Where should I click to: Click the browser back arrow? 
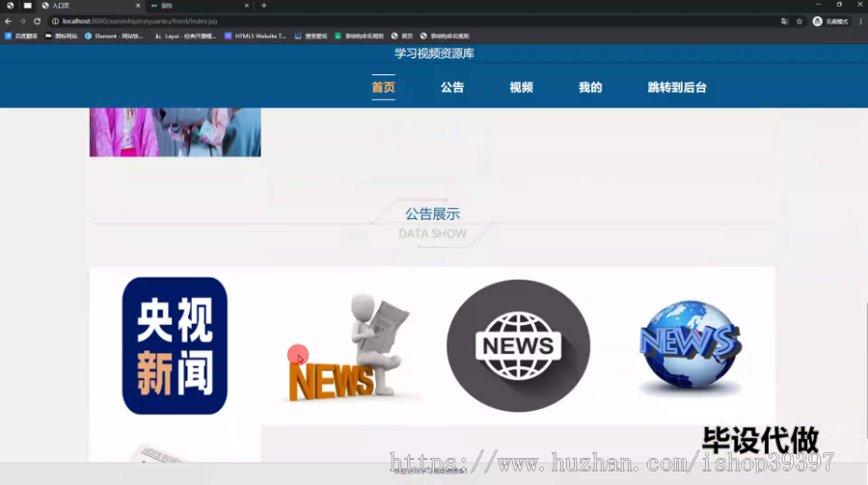8,21
